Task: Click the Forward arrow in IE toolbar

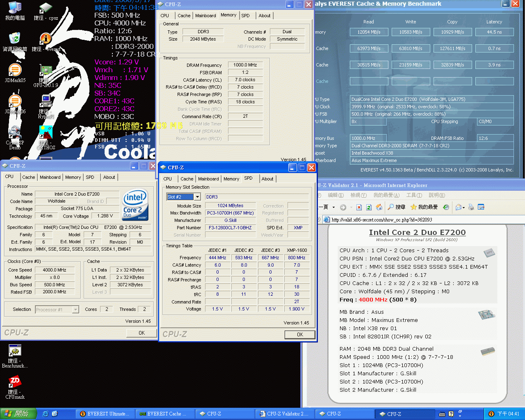Action: (x=343, y=207)
